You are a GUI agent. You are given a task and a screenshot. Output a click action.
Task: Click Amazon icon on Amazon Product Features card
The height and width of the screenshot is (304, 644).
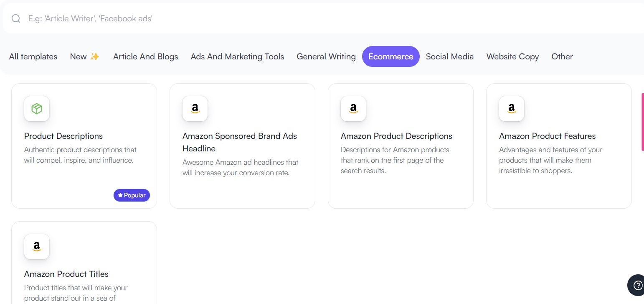click(x=512, y=109)
